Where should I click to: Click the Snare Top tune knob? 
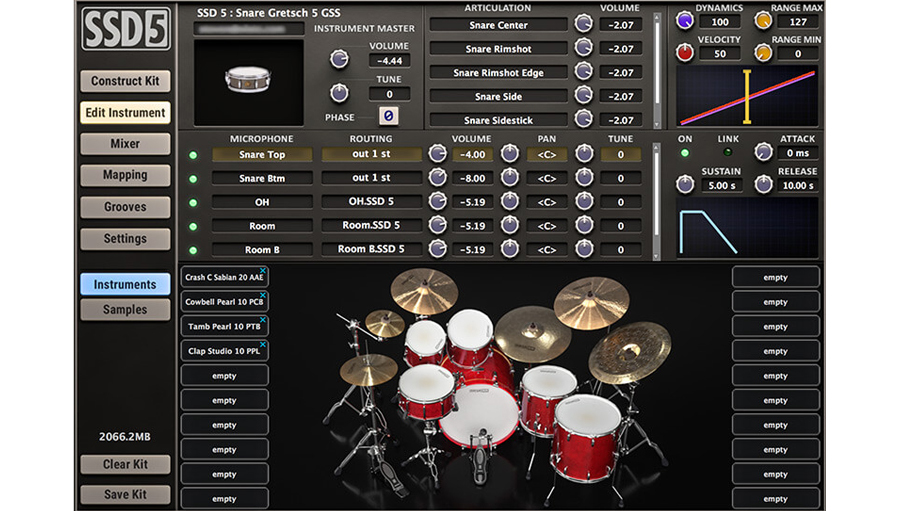click(584, 153)
